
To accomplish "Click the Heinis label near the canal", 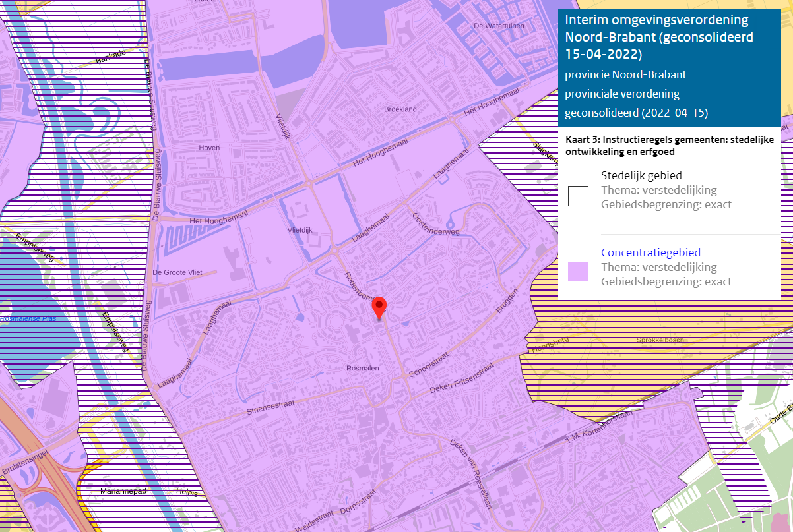I will [187, 492].
